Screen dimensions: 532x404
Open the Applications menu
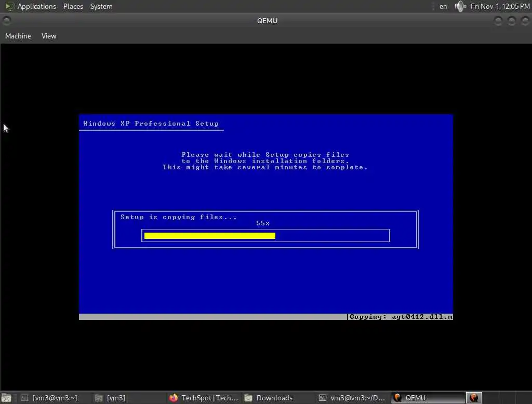click(x=37, y=6)
